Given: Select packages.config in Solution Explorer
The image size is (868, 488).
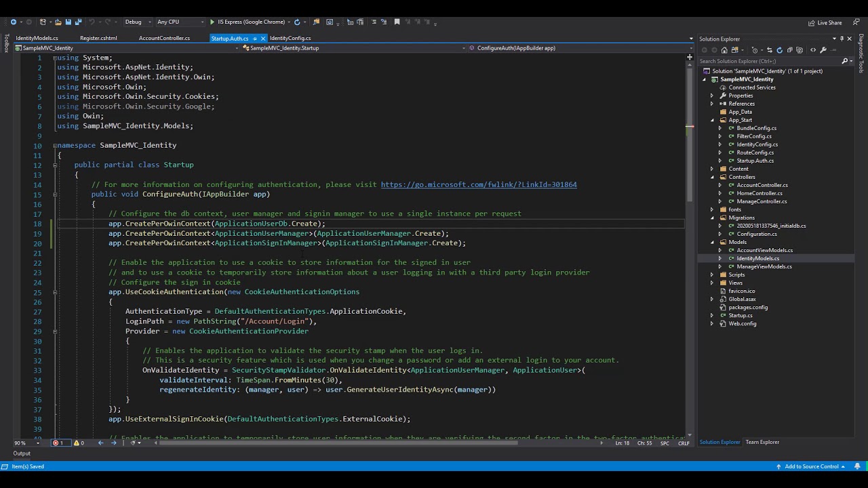Looking at the screenshot, I should 748,307.
